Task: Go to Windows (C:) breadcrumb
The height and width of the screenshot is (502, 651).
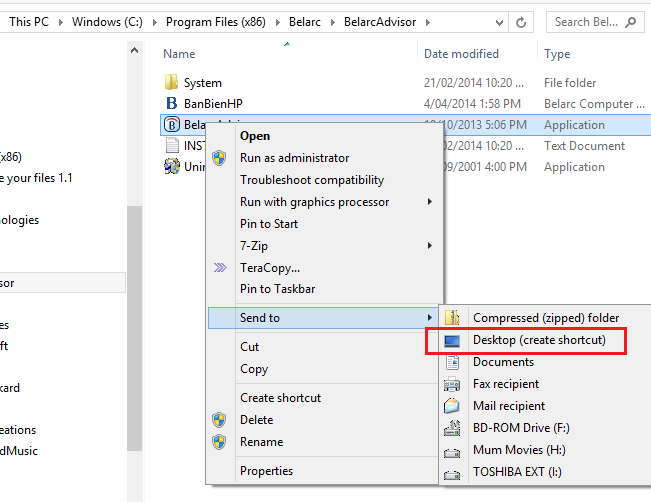Action: (107, 22)
